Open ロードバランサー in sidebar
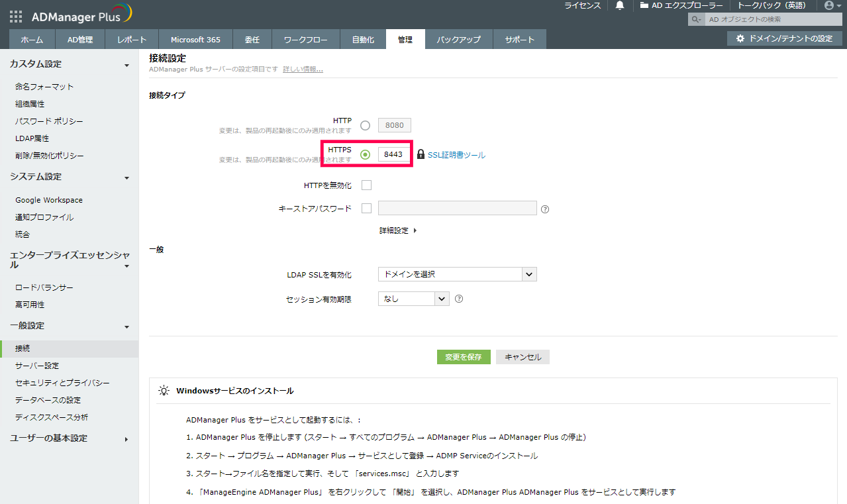Viewport: 847px width, 504px height. click(x=44, y=287)
